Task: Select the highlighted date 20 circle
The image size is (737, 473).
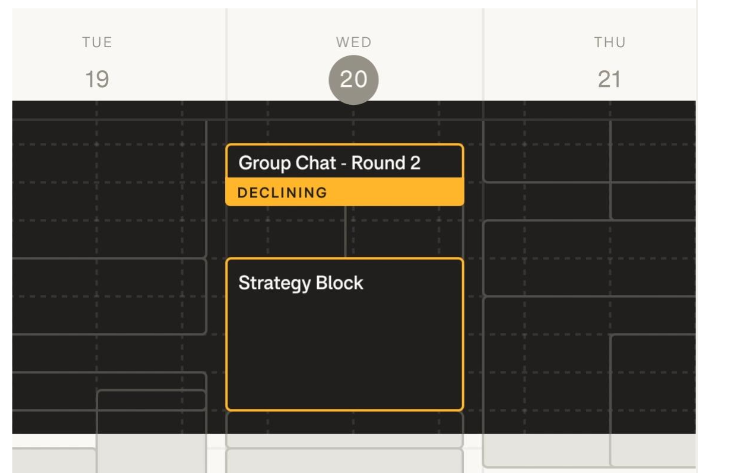Action: pos(354,80)
